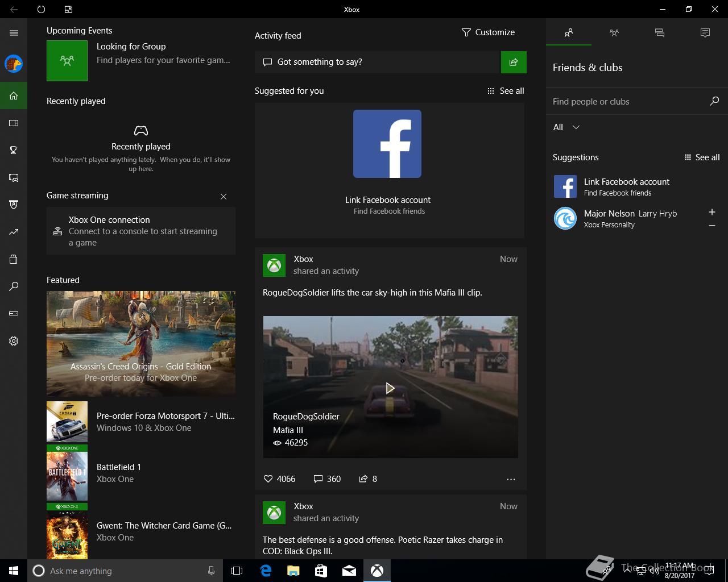Open more options ellipsis on Mafia III post
This screenshot has width=728, height=582.
click(x=511, y=479)
